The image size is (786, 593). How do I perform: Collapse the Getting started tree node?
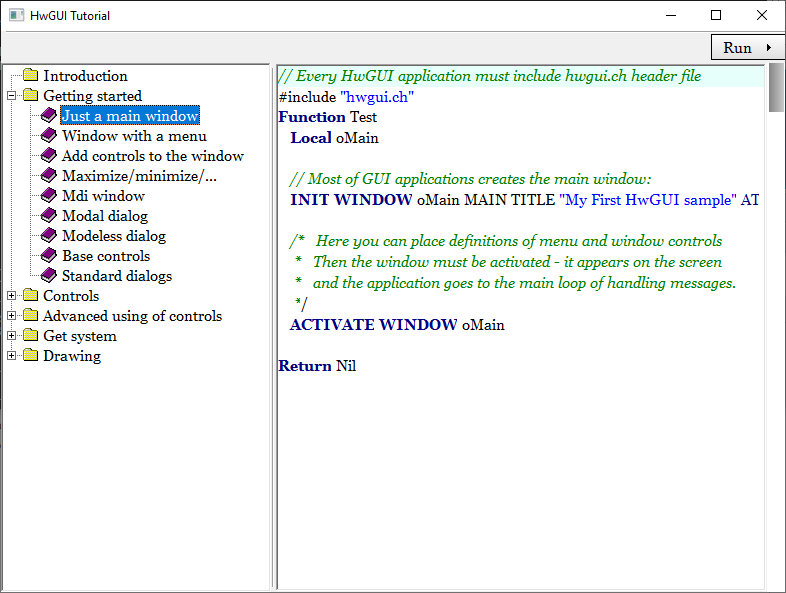coord(12,96)
